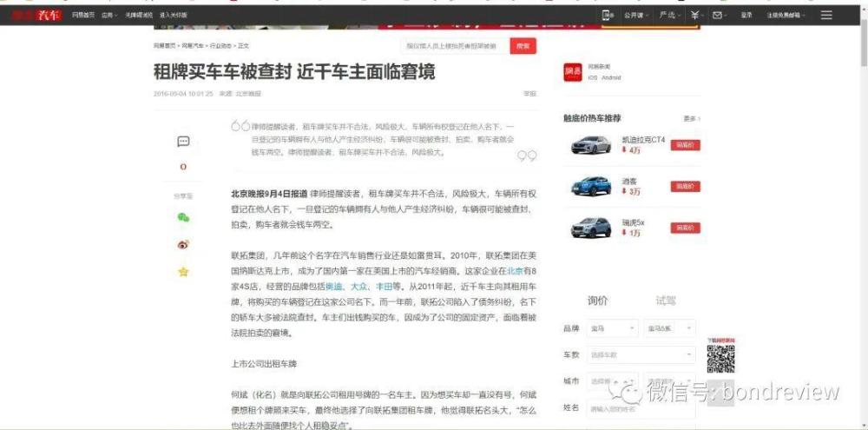Click the yellow star favorite icon
The image size is (868, 430).
click(x=183, y=272)
